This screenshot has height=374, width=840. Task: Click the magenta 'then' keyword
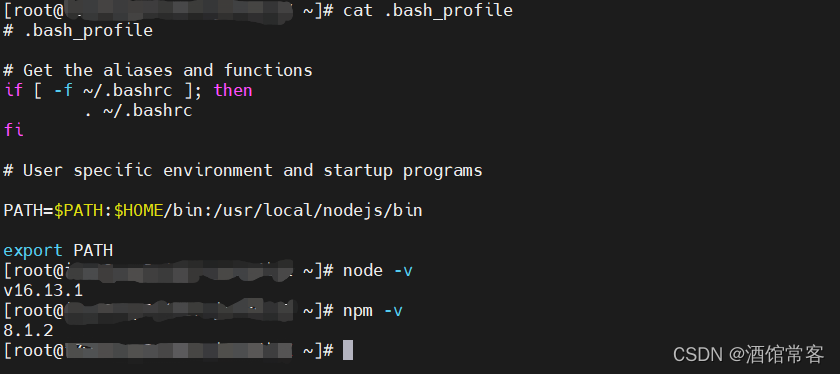click(233, 90)
